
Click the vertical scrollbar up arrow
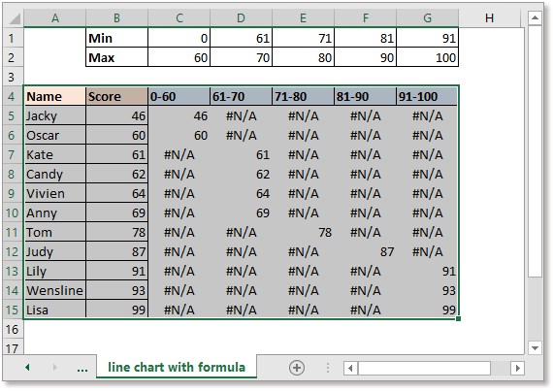[x=535, y=17]
